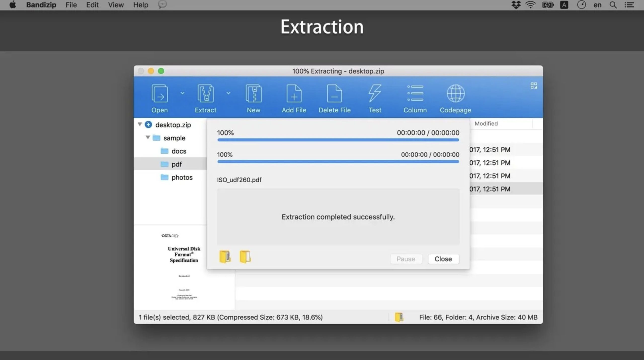Drag the first extraction progress bar
Viewport: 644px width, 360px height.
pyautogui.click(x=338, y=140)
